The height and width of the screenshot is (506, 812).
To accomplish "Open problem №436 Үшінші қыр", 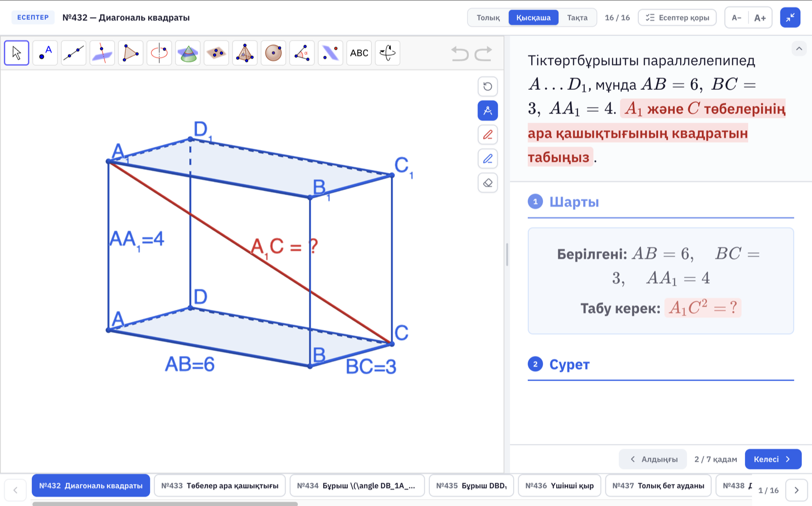I will point(559,485).
